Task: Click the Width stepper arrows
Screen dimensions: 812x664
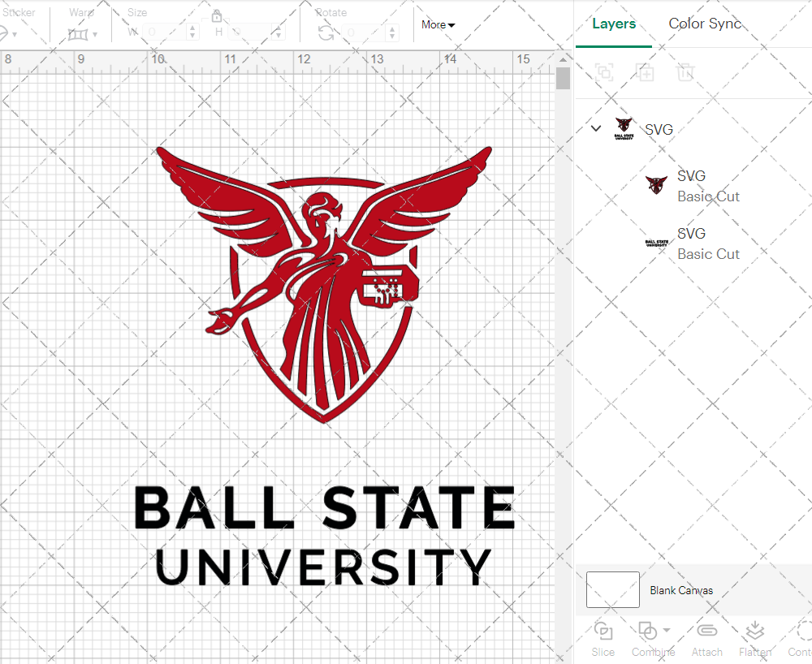Action: (x=192, y=32)
